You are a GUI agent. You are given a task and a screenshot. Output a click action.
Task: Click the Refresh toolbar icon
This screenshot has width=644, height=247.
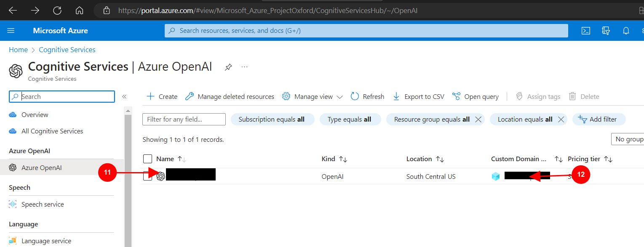(x=367, y=96)
